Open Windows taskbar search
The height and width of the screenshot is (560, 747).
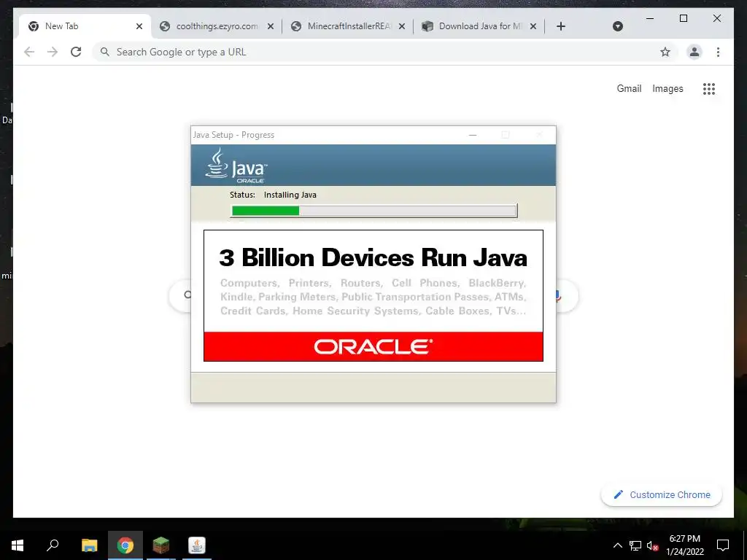[x=53, y=545]
